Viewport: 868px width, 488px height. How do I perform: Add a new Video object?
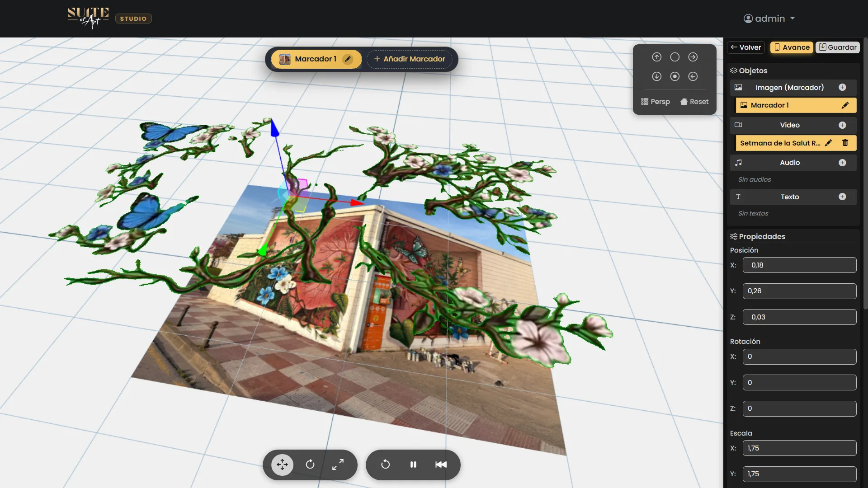tap(842, 125)
